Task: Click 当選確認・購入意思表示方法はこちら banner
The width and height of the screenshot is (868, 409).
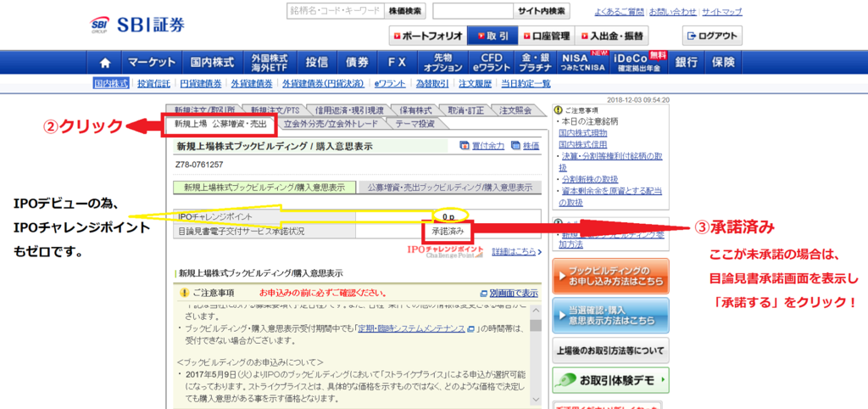Action: 610,316
